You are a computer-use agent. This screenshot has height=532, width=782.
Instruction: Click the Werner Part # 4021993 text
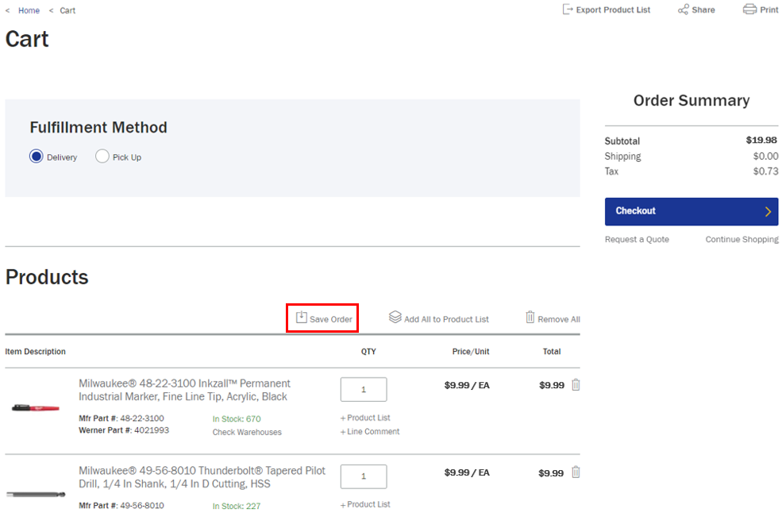124,430
